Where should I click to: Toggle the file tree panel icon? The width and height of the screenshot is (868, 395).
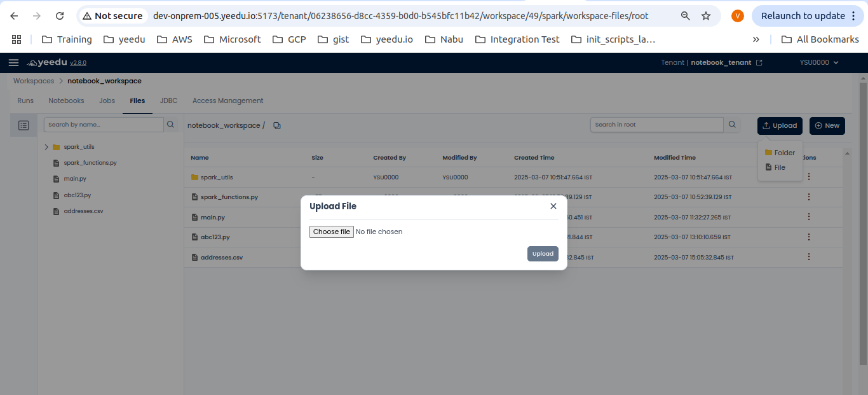tap(24, 125)
